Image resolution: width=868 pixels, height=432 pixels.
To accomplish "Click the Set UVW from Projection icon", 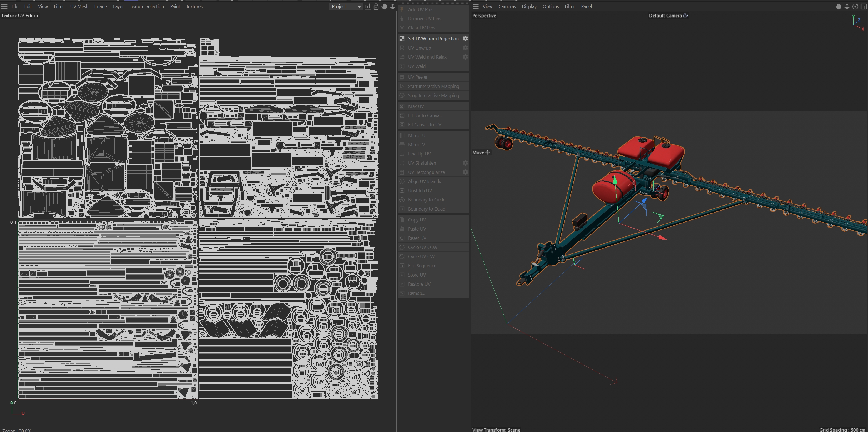I will tap(402, 39).
